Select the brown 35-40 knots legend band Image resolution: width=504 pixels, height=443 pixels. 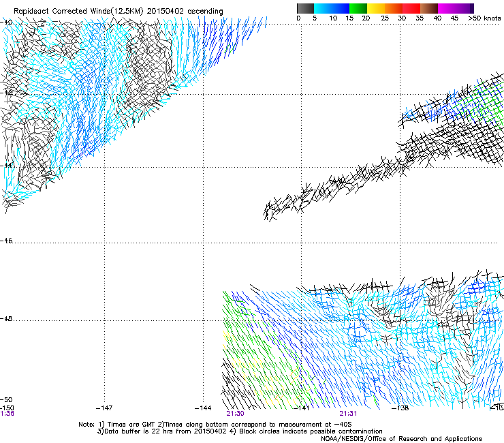click(429, 8)
